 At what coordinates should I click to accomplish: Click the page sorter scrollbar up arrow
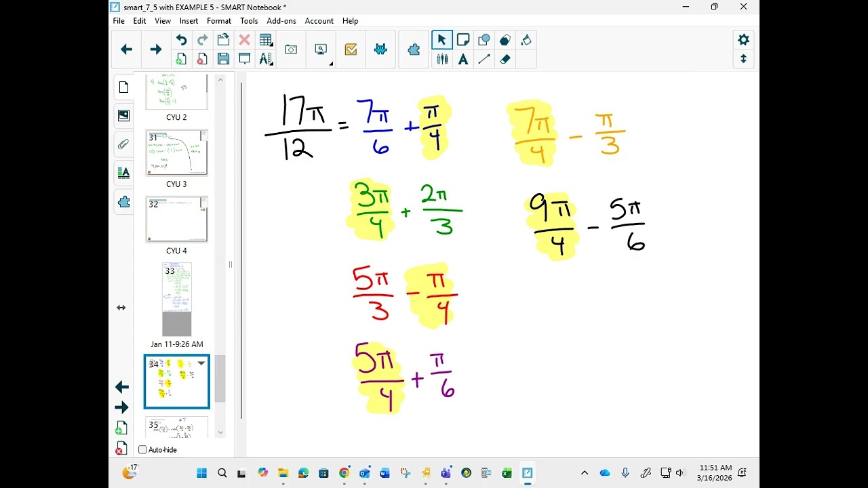pos(220,80)
